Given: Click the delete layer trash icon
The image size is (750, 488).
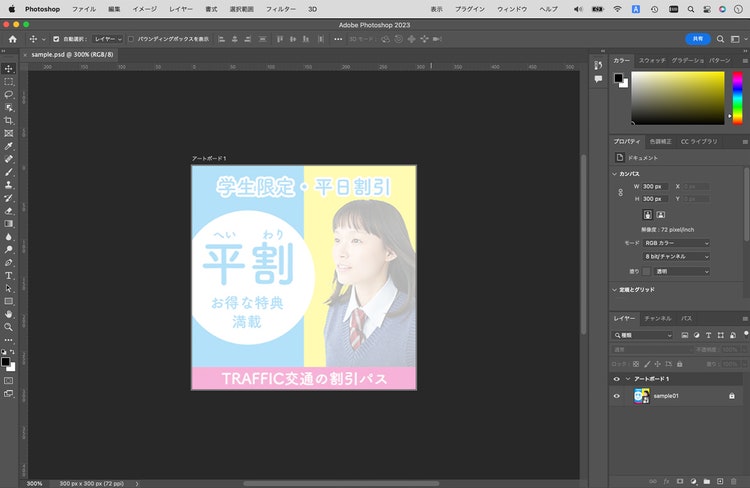Looking at the screenshot, I should pyautogui.click(x=734, y=481).
